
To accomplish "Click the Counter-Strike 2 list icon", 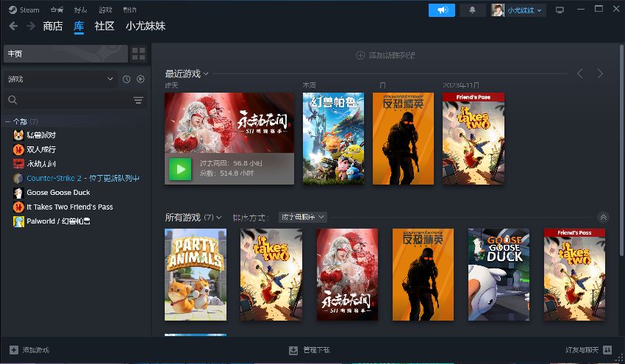I will click(18, 178).
